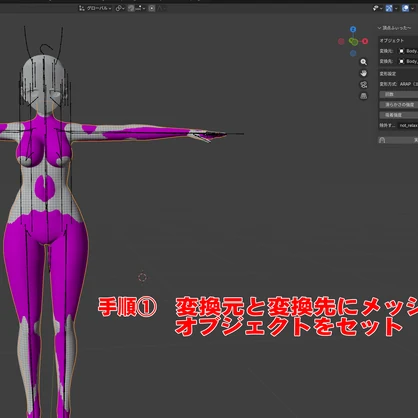Click the blue Z axis on navigation gizmo

tap(353, 29)
